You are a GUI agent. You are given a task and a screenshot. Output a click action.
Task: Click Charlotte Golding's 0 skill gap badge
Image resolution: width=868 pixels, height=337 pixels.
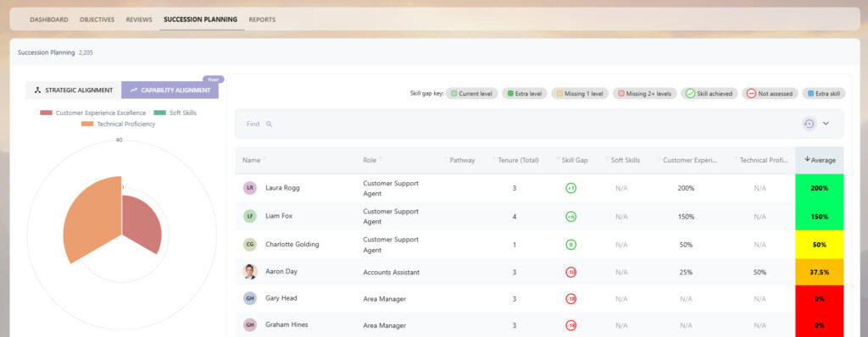[x=570, y=245]
